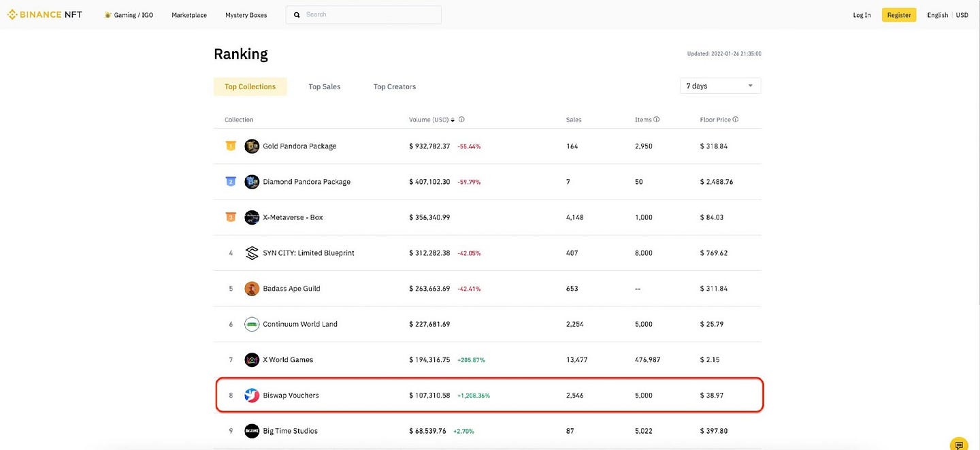Click Continuum World Land avatar
Viewport: 980px width, 450px height.
click(252, 324)
